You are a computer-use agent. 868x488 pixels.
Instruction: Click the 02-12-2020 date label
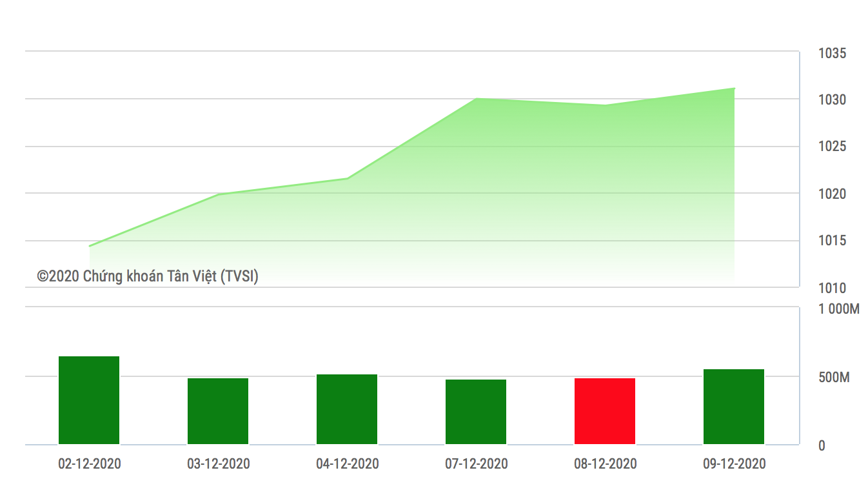89,463
